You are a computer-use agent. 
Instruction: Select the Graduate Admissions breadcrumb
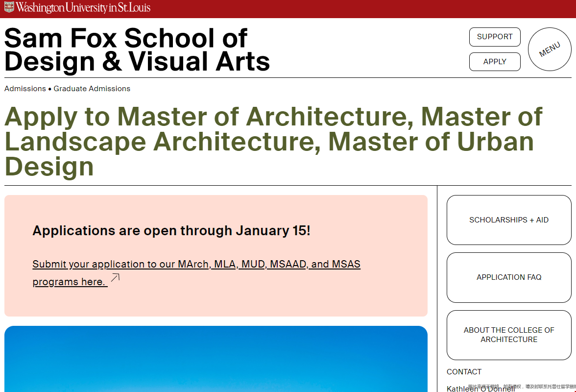point(92,89)
